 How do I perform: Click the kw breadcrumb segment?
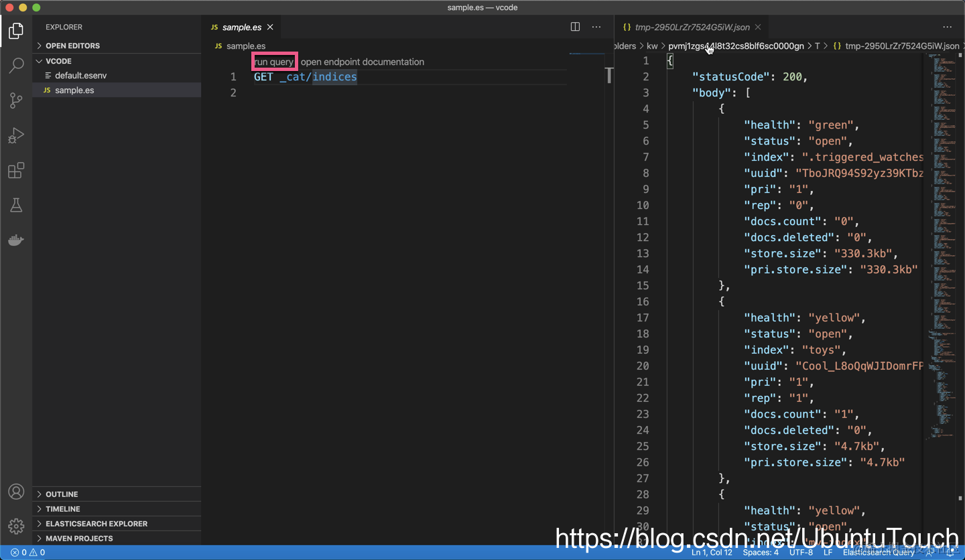652,46
